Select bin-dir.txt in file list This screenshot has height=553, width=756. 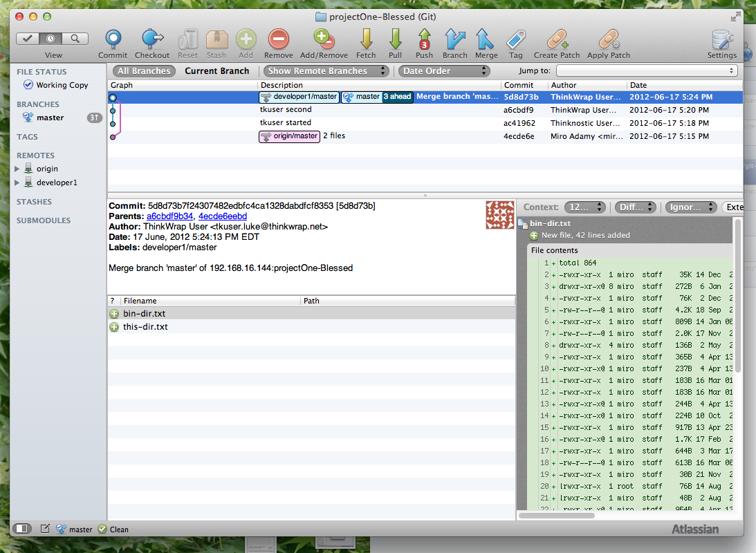(311, 314)
